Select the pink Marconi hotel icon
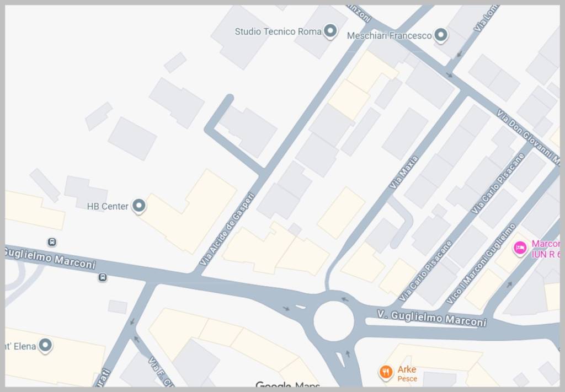 point(520,249)
